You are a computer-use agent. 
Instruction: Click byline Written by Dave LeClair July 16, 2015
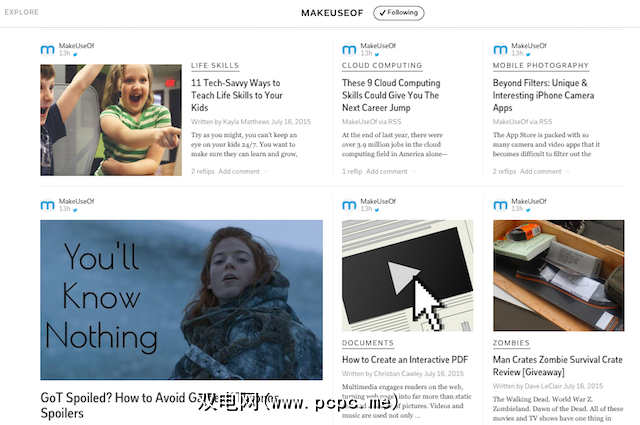pos(548,386)
